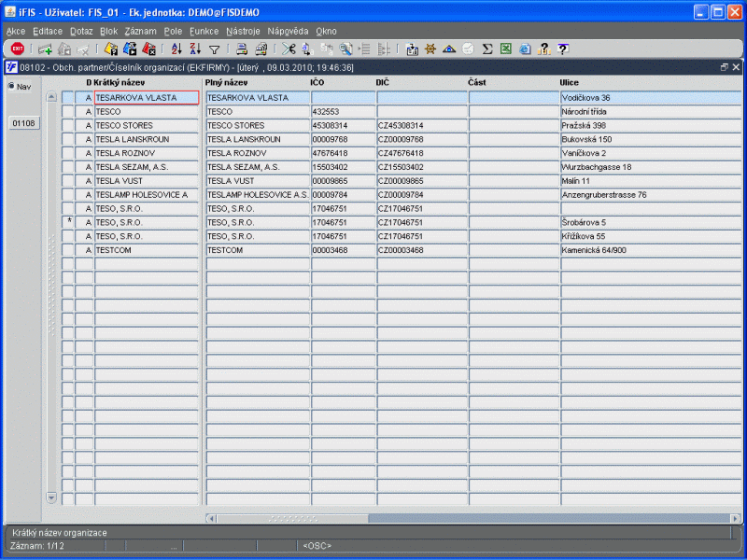Close the inner EKFIRMY form window
Viewport: 747px width, 560px height.
tap(736, 67)
